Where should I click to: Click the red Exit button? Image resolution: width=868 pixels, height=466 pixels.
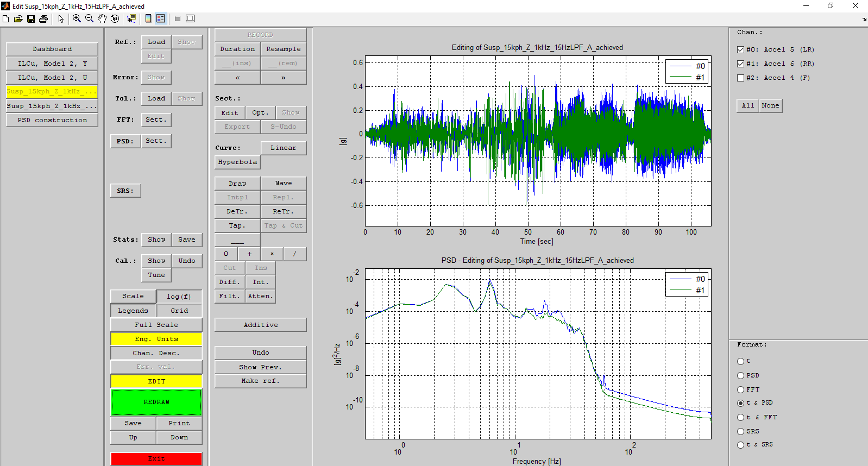156,458
